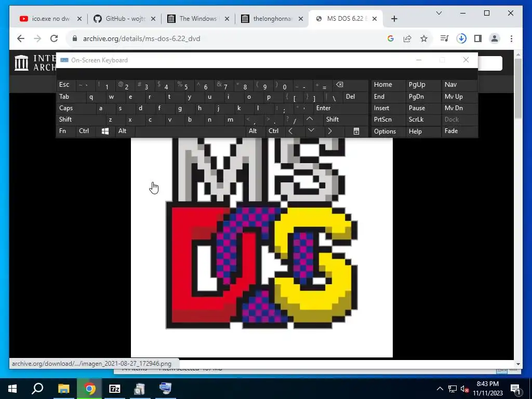Close the MS DOS 6.22 tab
The width and height of the screenshot is (532, 399).
tap(374, 19)
